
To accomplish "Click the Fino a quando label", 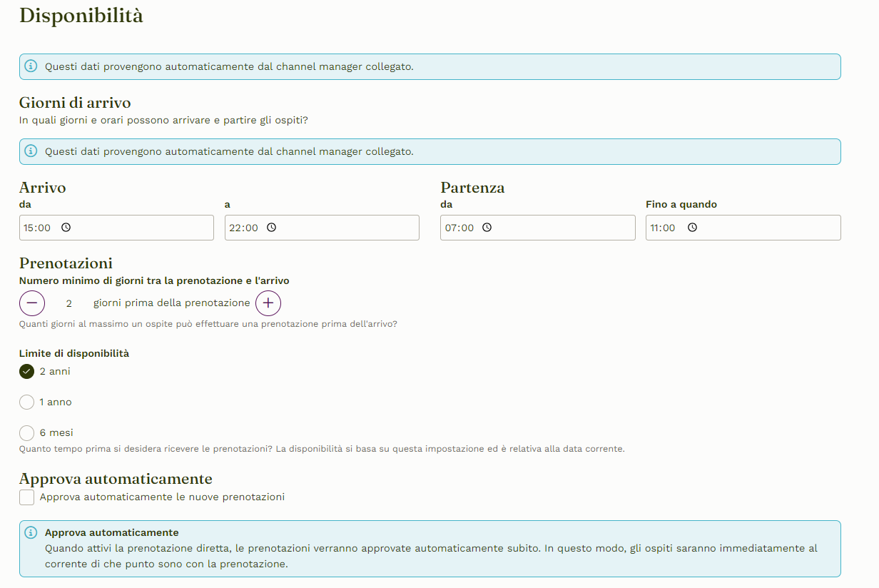I will coord(681,205).
